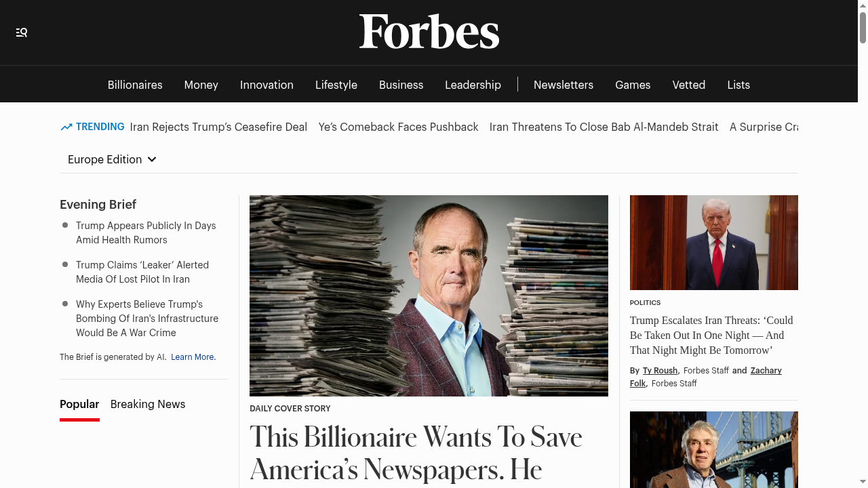Visit the Newsletters page
This screenshot has height=488, width=868.
pos(563,85)
